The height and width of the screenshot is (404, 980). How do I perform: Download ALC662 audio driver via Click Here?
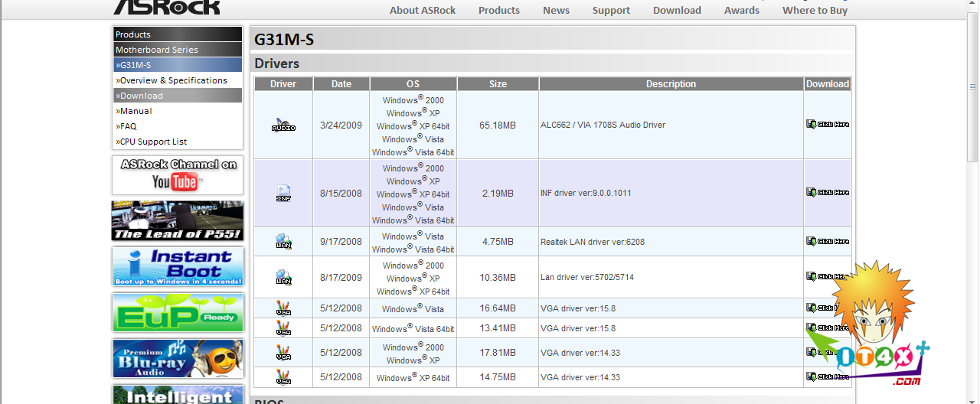coord(828,124)
